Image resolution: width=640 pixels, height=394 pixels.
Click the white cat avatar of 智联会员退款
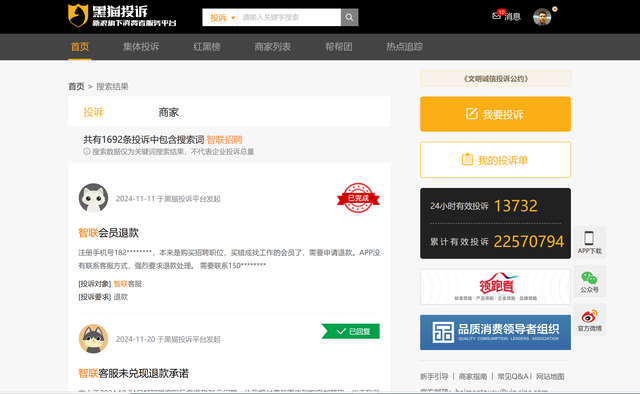(93, 198)
